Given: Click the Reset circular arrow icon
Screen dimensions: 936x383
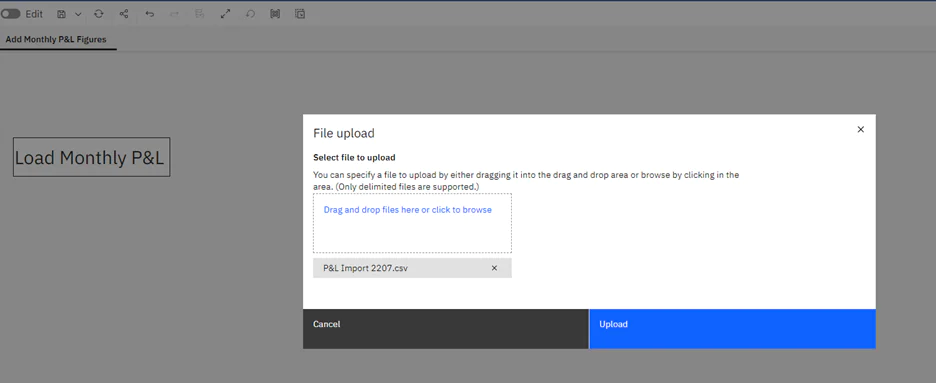Looking at the screenshot, I should pos(251,14).
